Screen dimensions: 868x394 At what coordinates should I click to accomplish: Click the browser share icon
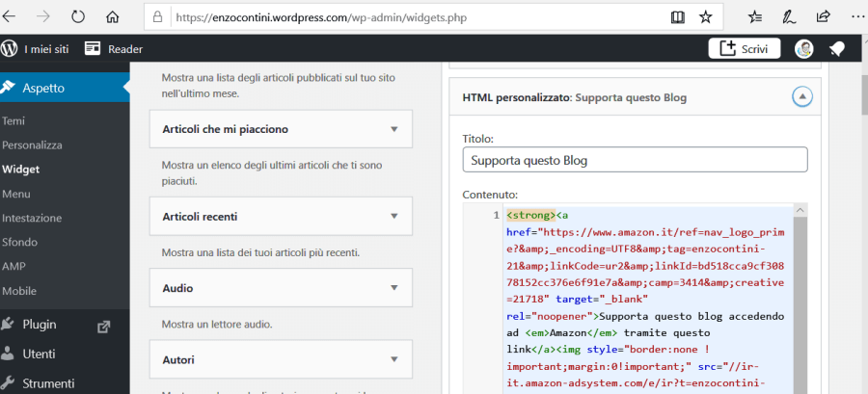click(x=824, y=17)
